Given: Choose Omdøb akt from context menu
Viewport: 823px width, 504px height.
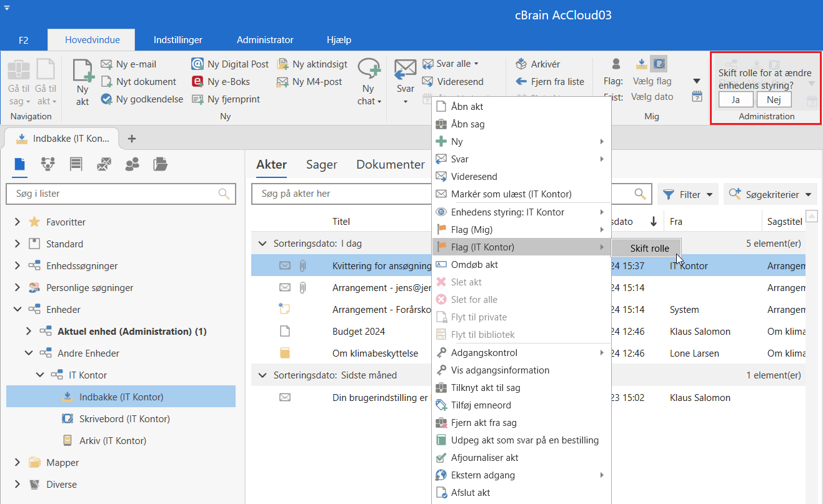Looking at the screenshot, I should (474, 265).
